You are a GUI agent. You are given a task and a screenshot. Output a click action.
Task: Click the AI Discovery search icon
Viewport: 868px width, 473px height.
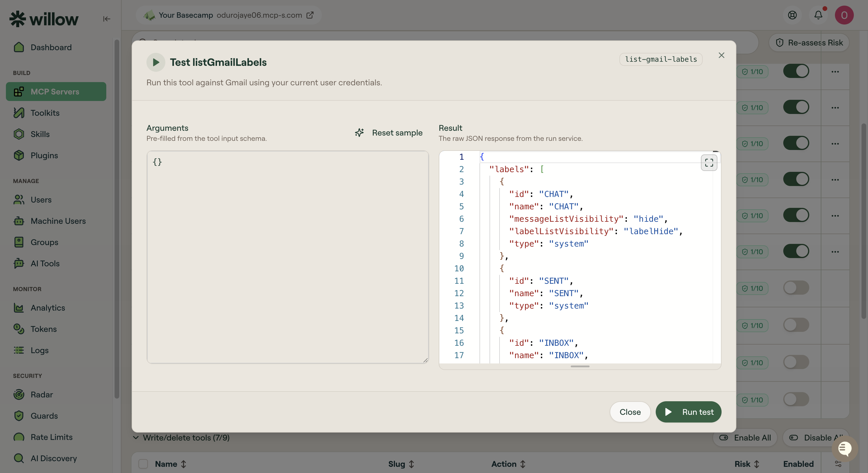[19, 458]
